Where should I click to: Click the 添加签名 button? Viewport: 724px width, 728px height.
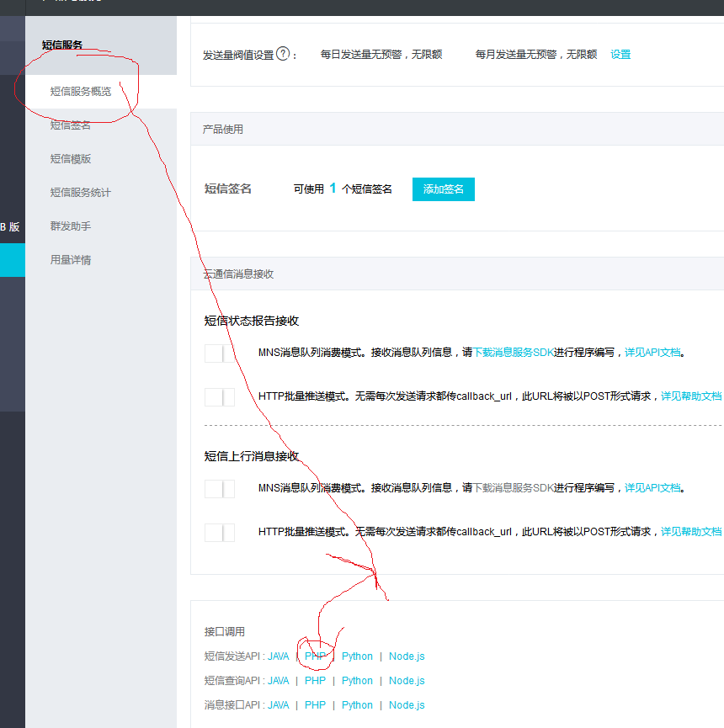(444, 189)
